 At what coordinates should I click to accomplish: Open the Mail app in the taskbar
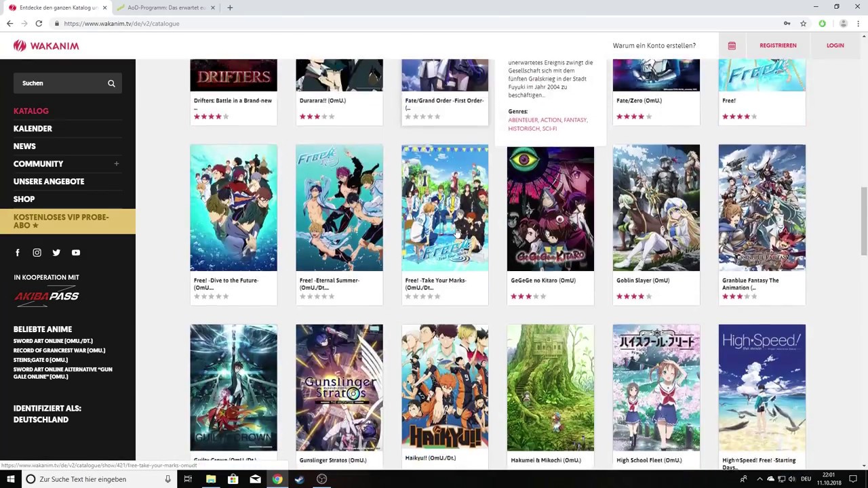point(255,479)
